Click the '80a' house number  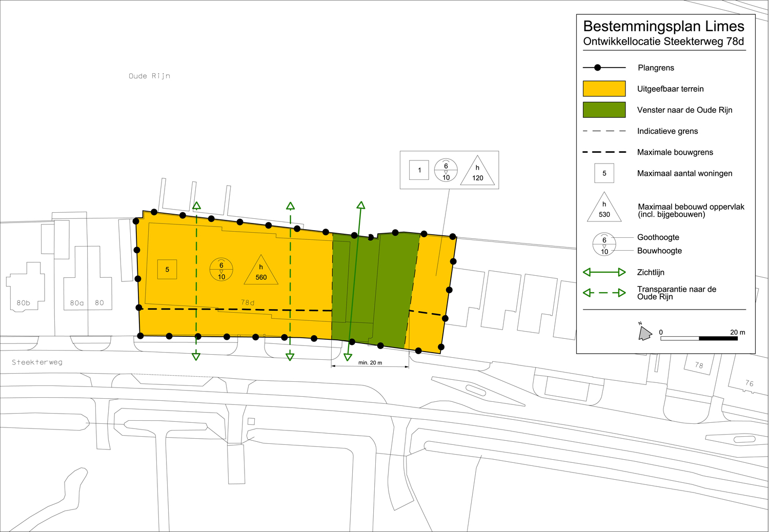pos(77,303)
